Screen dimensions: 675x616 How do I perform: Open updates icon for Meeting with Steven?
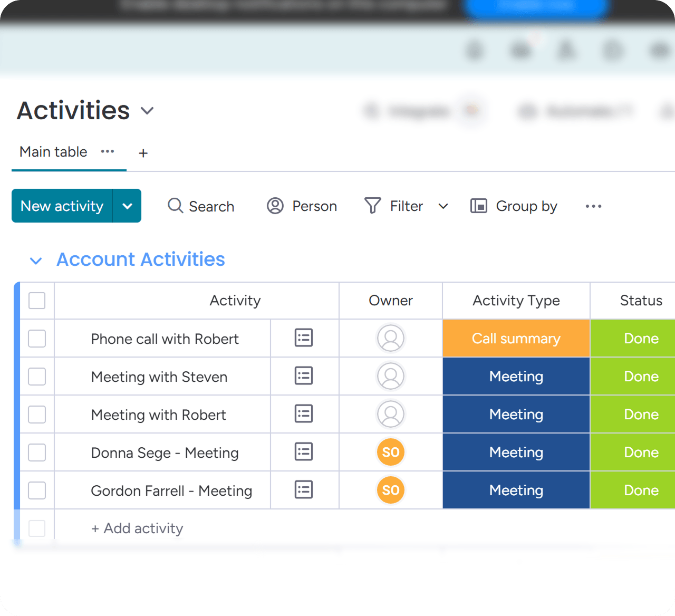(x=304, y=376)
